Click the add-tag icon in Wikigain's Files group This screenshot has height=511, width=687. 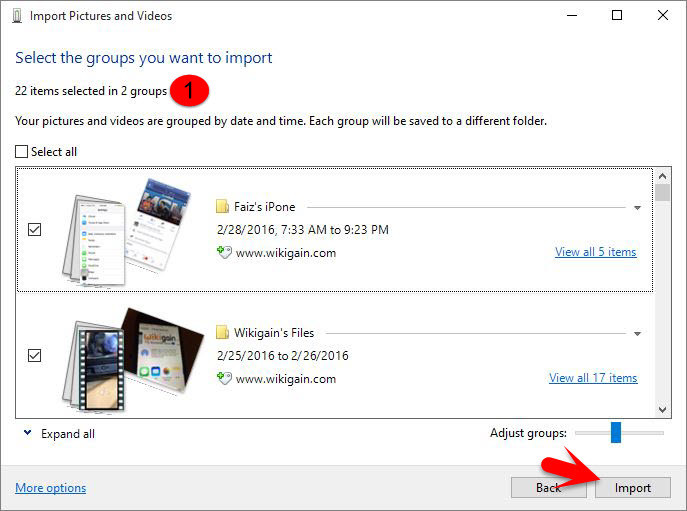pyautogui.click(x=224, y=378)
